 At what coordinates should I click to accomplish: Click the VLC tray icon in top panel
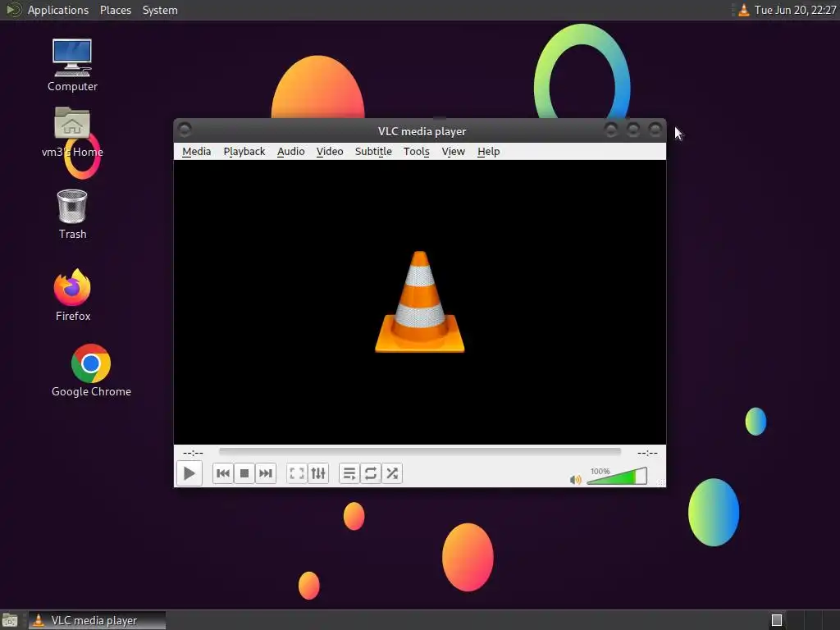[x=743, y=10]
